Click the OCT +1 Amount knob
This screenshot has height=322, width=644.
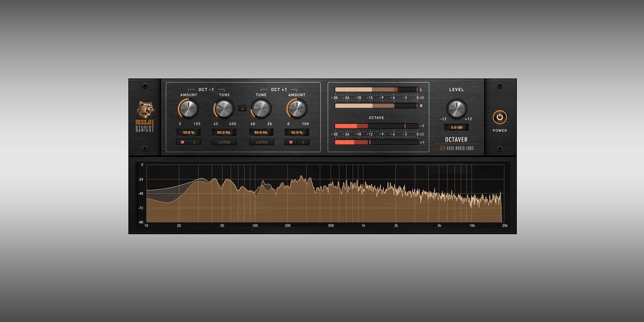click(x=297, y=108)
